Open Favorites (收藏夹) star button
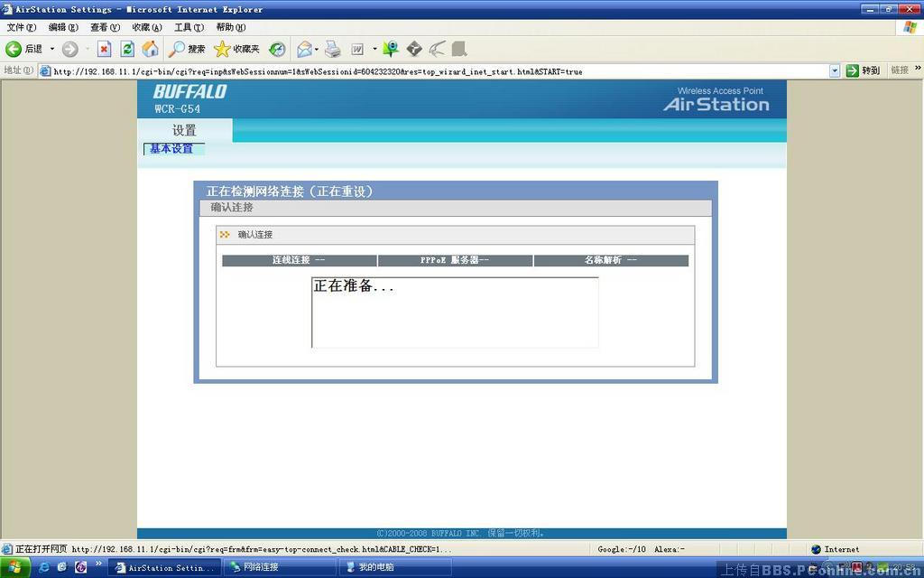This screenshot has height=578, width=924. pyautogui.click(x=236, y=49)
